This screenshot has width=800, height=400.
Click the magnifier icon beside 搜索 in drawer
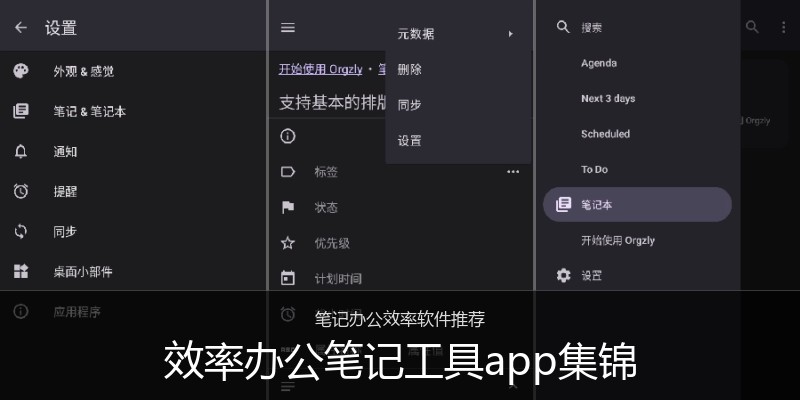(x=563, y=27)
